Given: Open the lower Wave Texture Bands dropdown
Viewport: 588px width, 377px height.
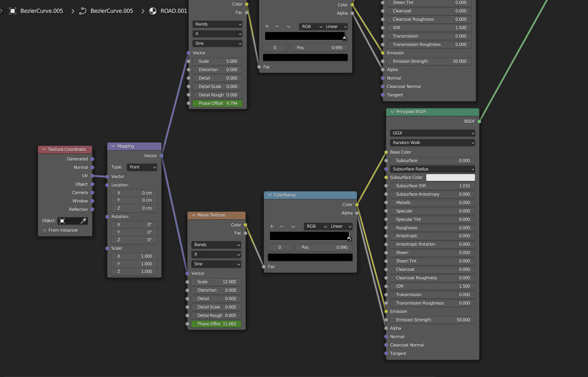Looking at the screenshot, I should (x=216, y=245).
